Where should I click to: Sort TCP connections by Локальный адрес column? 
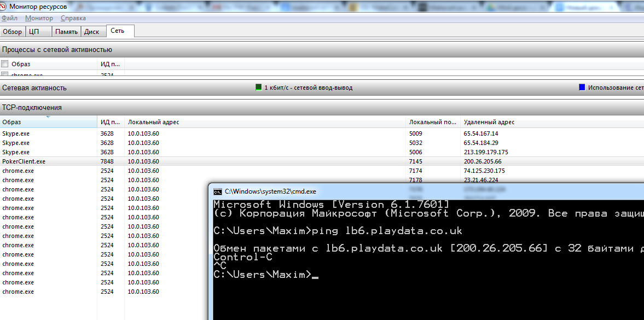pyautogui.click(x=265, y=122)
